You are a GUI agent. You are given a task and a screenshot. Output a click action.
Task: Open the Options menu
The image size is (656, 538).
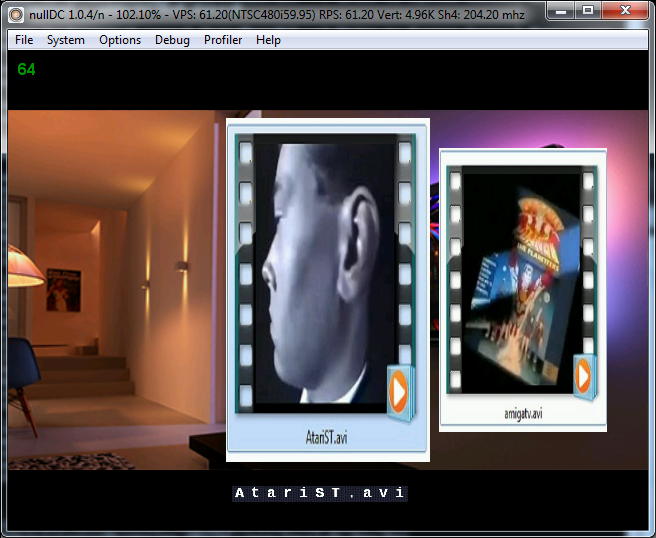tap(120, 40)
